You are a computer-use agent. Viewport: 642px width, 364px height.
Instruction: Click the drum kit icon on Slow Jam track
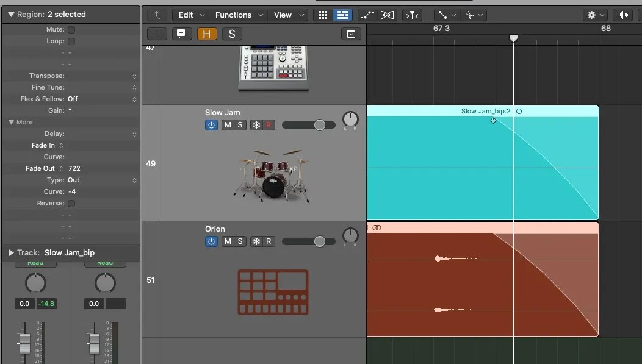tap(273, 177)
